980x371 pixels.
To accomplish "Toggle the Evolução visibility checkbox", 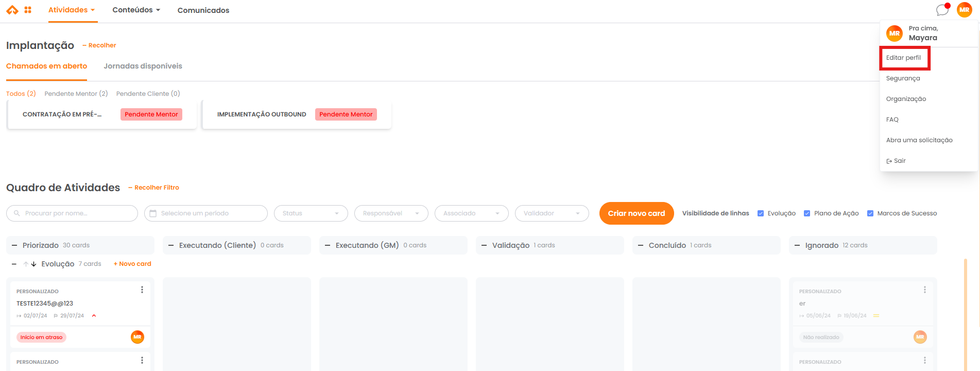I will 761,213.
